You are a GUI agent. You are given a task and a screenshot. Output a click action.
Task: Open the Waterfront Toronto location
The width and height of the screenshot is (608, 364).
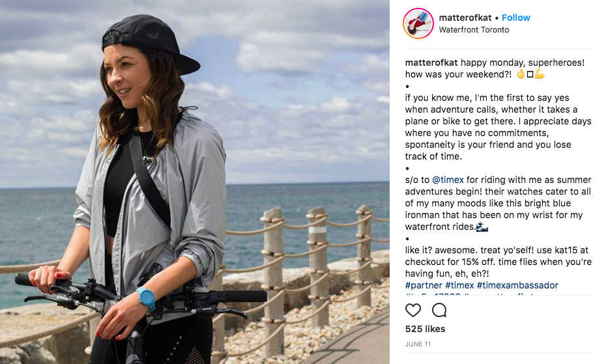pyautogui.click(x=474, y=30)
